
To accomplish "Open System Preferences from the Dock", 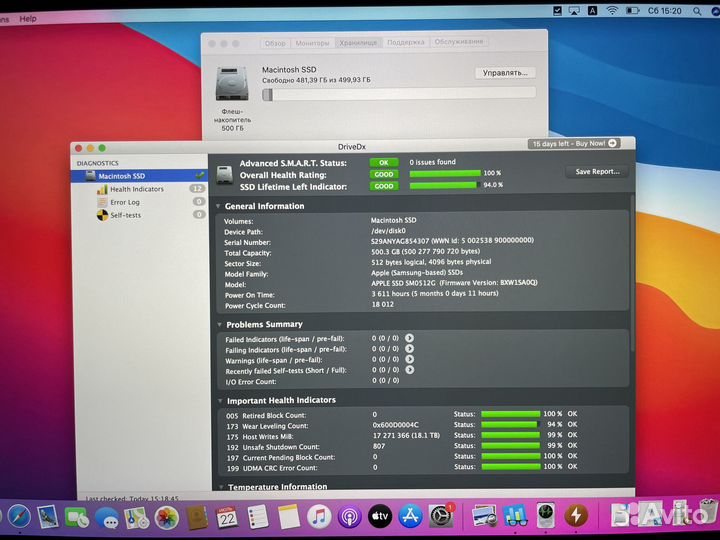I will tap(441, 516).
